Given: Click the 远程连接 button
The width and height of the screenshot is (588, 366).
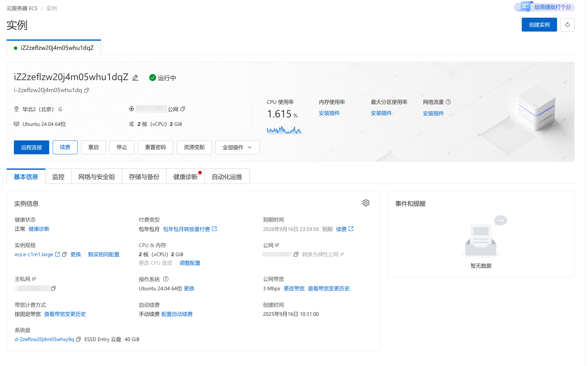Looking at the screenshot, I should 32,147.
